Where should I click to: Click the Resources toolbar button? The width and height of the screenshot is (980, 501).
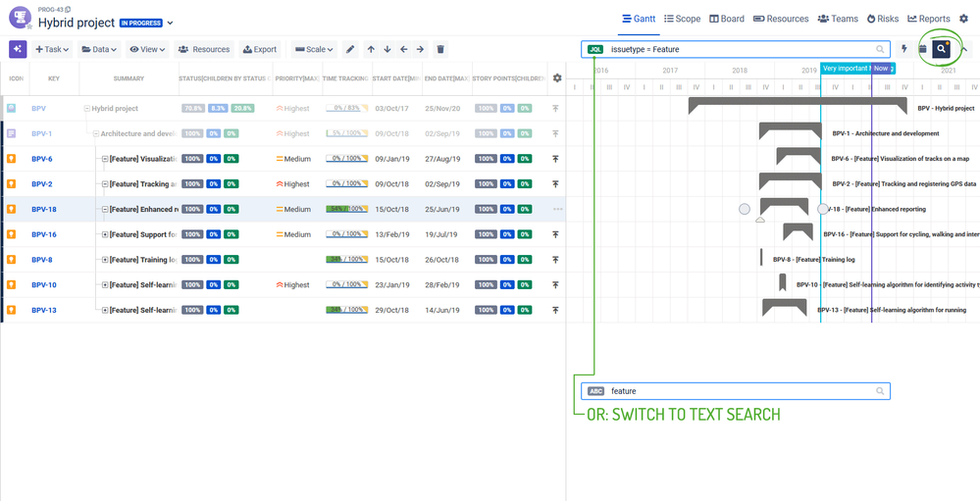point(204,49)
